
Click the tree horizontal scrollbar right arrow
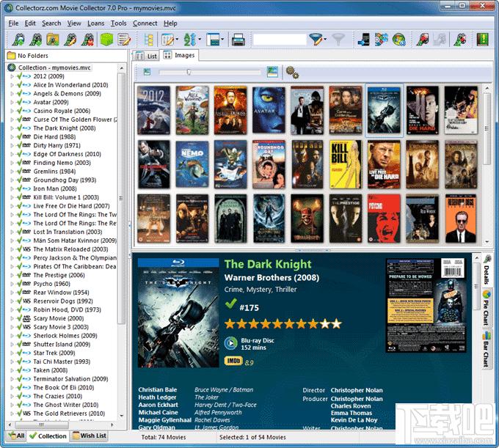point(112,425)
